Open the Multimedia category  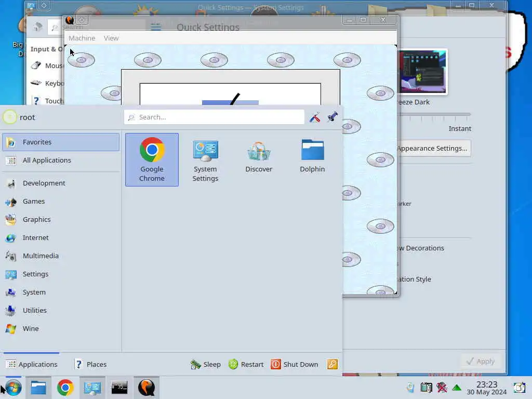(x=61, y=256)
